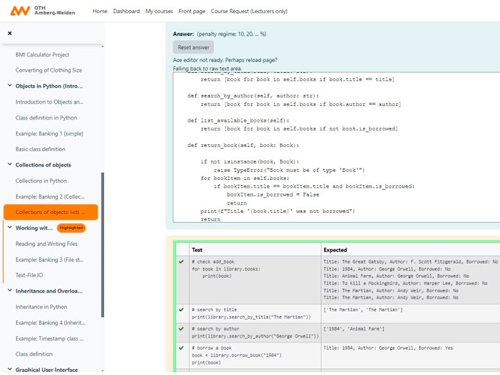The height and width of the screenshot is (375, 500).
Task: Open Class definition under Inheritance
Action: [34, 354]
